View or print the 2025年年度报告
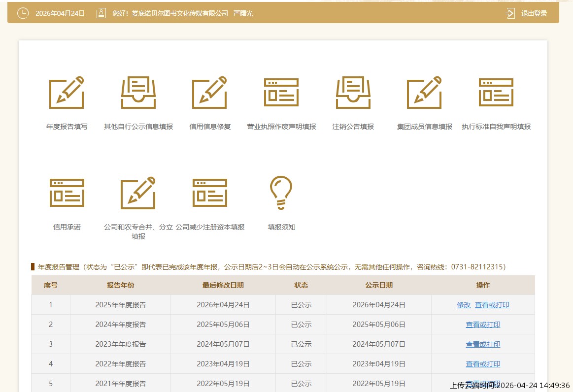Screen dimensions: 573x392 (x=492, y=305)
